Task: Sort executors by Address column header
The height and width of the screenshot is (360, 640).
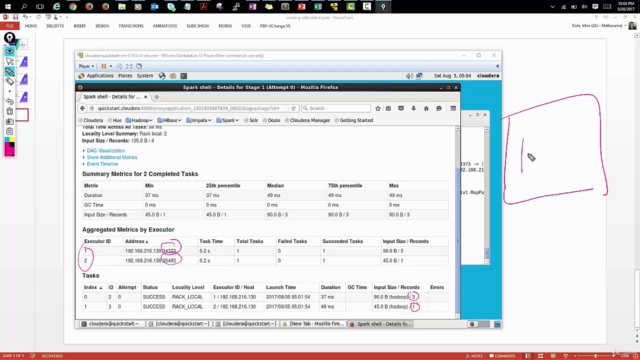Action: 137,241
